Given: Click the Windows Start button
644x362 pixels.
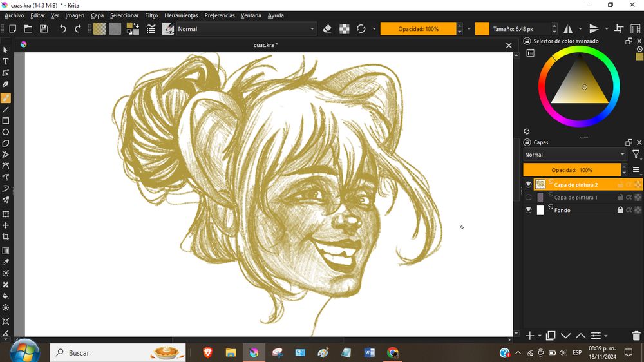Looking at the screenshot, I should pyautogui.click(x=24, y=352).
